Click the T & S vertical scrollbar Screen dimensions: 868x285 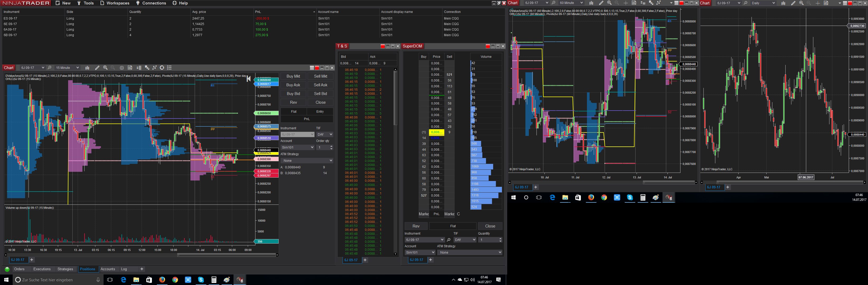[395, 98]
